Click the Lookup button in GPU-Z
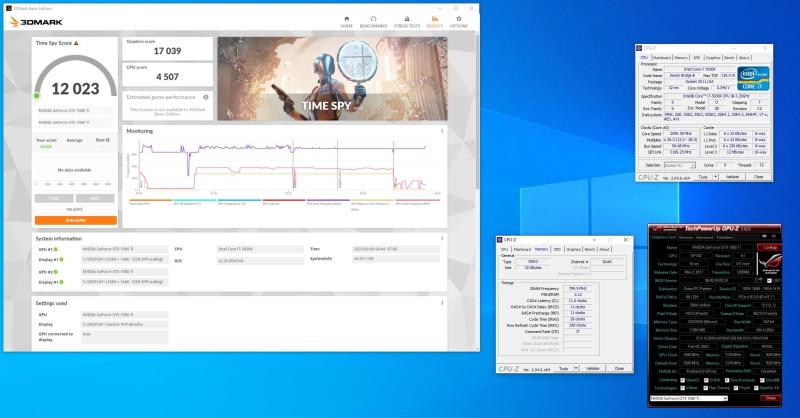Viewport: 800px width, 418px height. (769, 247)
